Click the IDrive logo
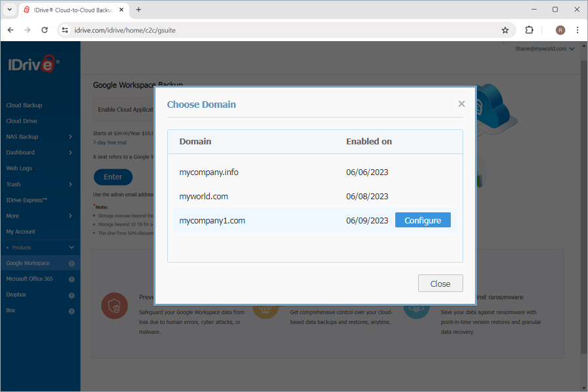Screen dimensions: 588x392 pyautogui.click(x=33, y=64)
